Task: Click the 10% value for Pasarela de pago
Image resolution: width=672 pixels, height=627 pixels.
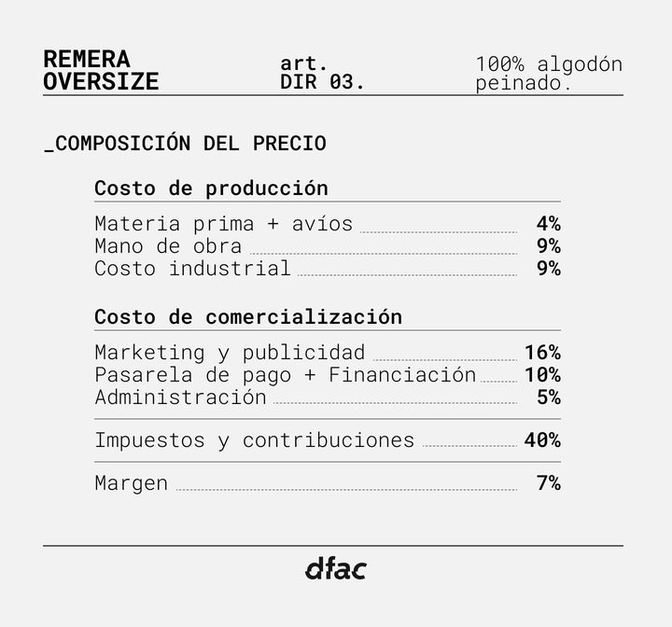Action: [x=542, y=375]
